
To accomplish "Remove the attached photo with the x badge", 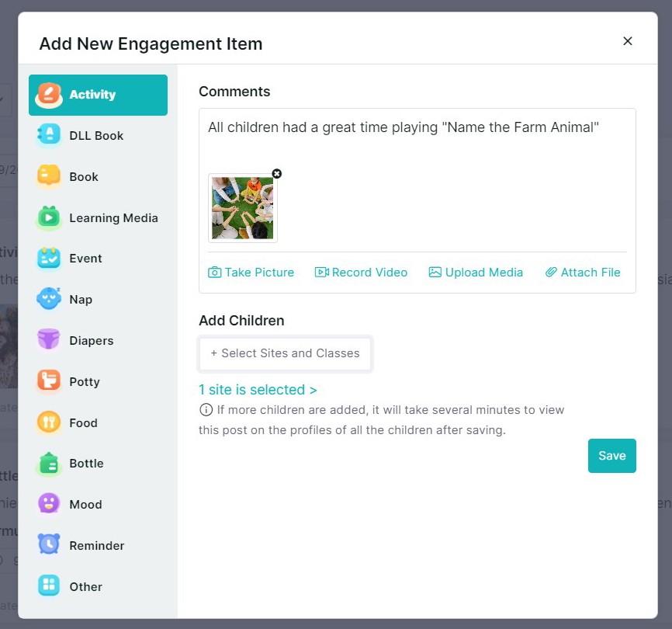I will click(x=277, y=174).
